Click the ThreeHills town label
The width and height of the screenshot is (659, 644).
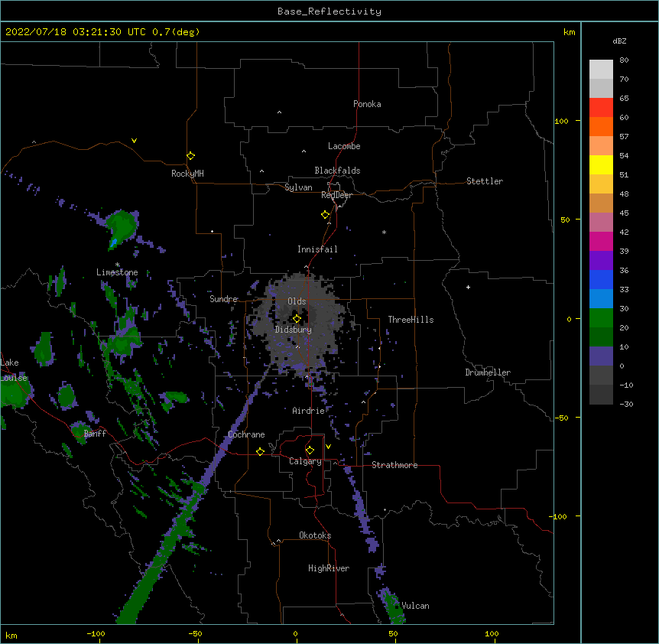(x=411, y=320)
